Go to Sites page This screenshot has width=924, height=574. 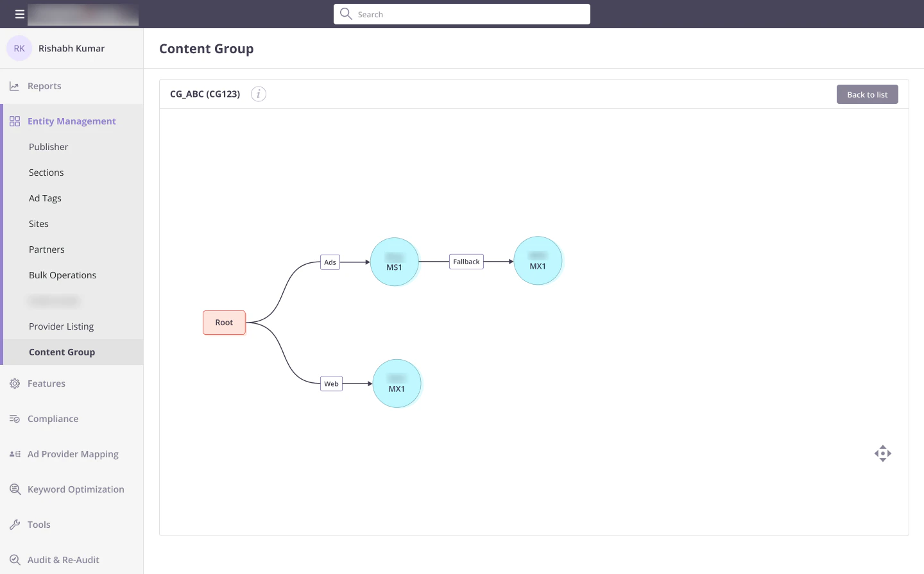coord(38,224)
